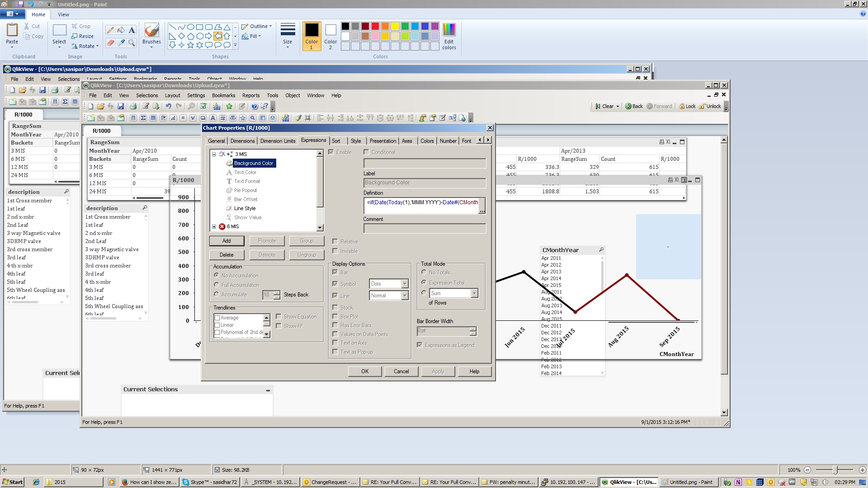Toggle the Values on Data Points checkbox

pyautogui.click(x=335, y=334)
